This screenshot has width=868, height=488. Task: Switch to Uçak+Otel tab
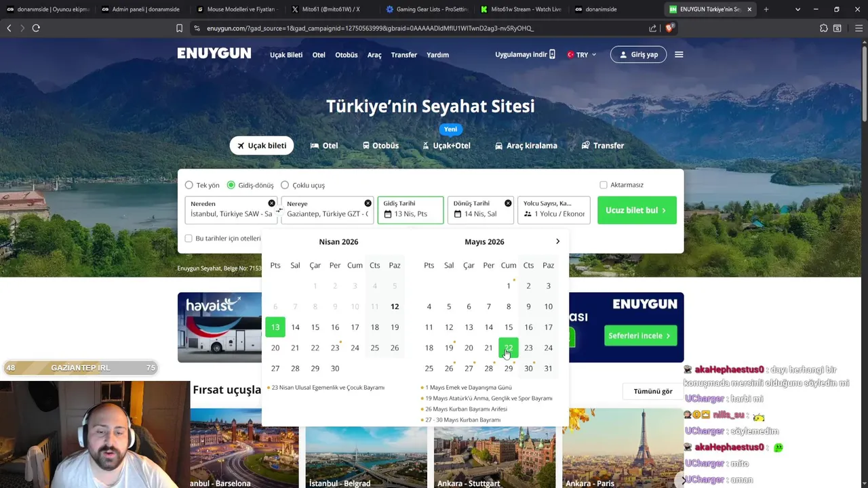(x=446, y=146)
